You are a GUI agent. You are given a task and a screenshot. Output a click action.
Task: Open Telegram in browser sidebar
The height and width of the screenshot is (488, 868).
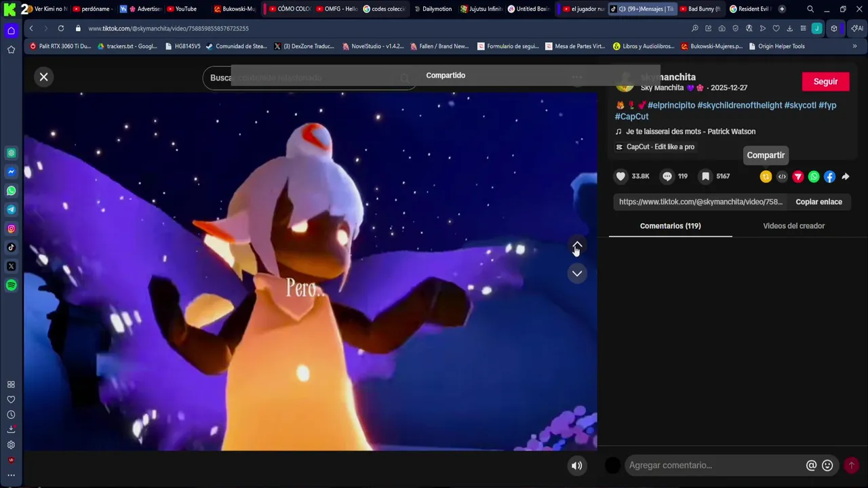pyautogui.click(x=11, y=210)
